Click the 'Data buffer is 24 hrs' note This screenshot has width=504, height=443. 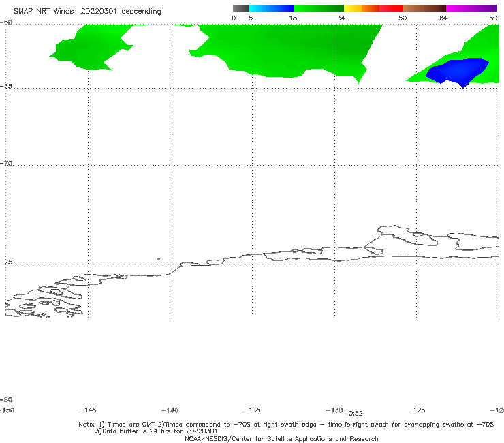[x=156, y=431]
